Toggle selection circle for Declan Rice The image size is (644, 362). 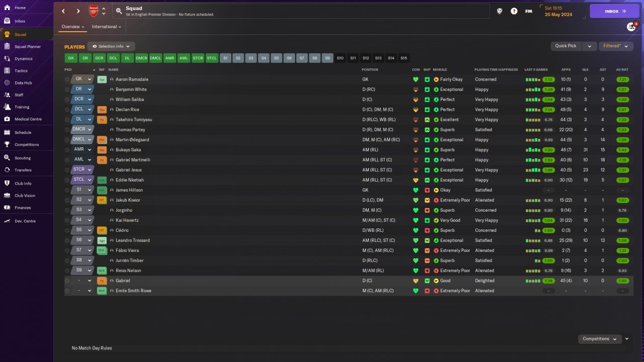pyautogui.click(x=67, y=110)
